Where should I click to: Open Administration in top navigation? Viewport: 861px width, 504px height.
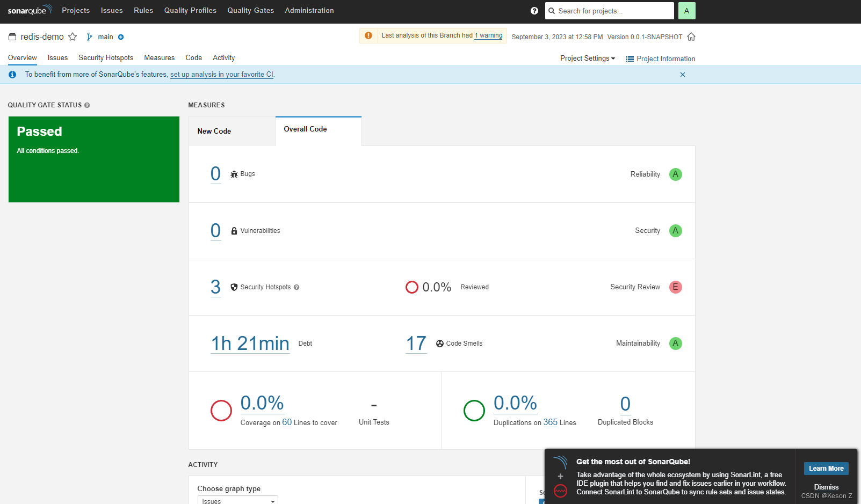309,11
